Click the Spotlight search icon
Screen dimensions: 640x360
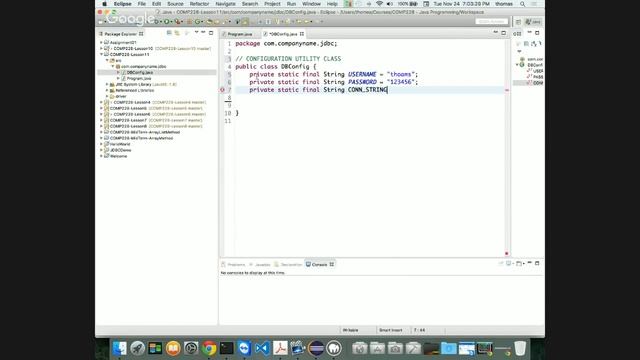tap(522, 4)
